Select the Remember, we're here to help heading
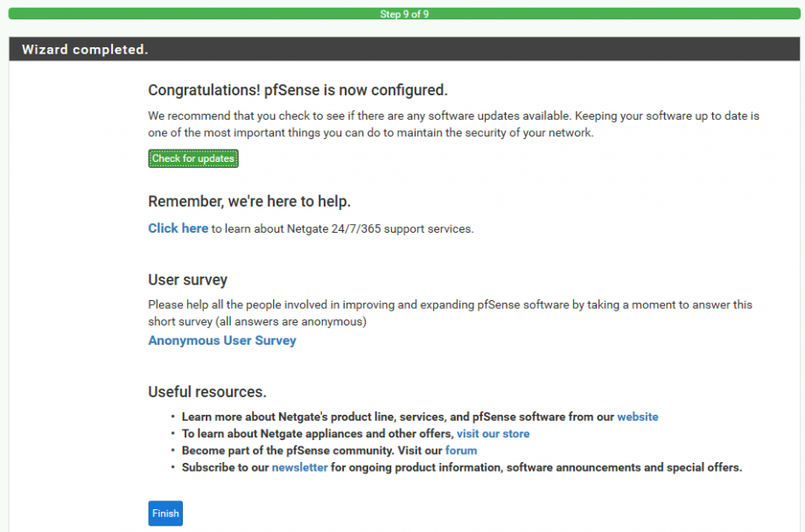805x532 pixels. click(249, 201)
